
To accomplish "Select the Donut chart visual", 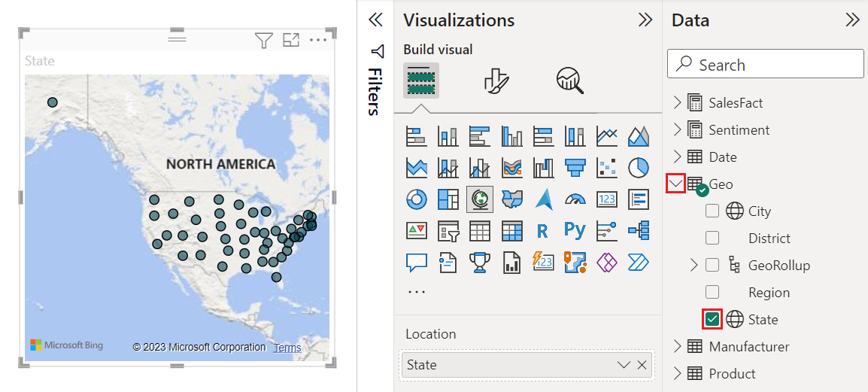I will [x=417, y=199].
